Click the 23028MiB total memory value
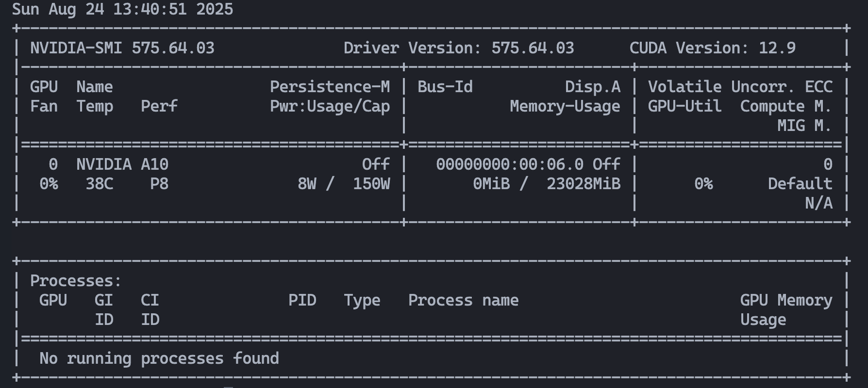The height and width of the screenshot is (388, 868). [x=583, y=184]
